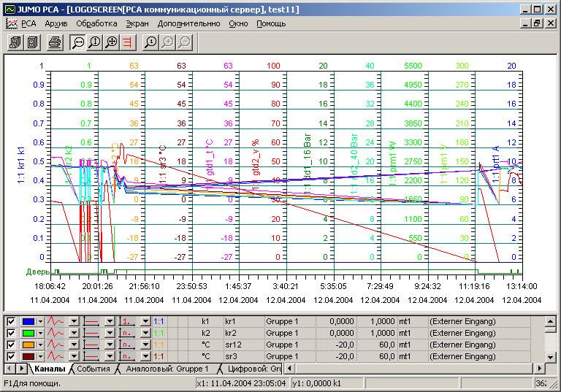Click the second archive cabinet toolbar icon

[33, 42]
